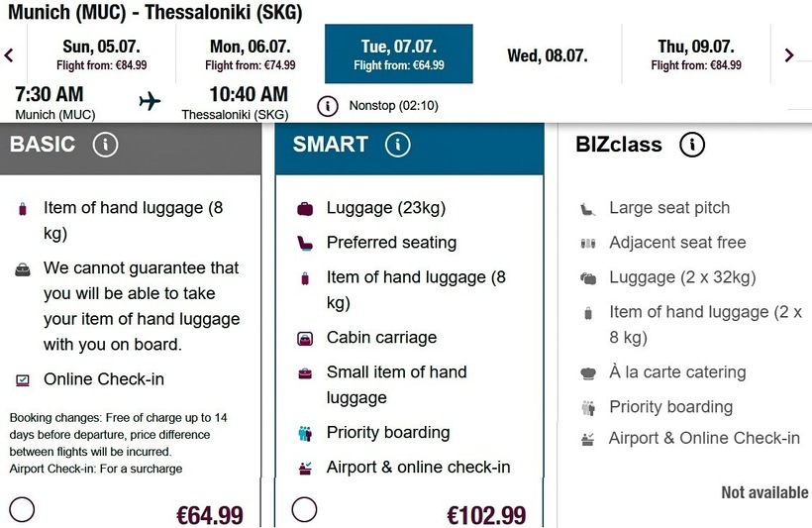Show later dates with right arrow
The width and height of the screenshot is (812, 528).
(x=789, y=54)
